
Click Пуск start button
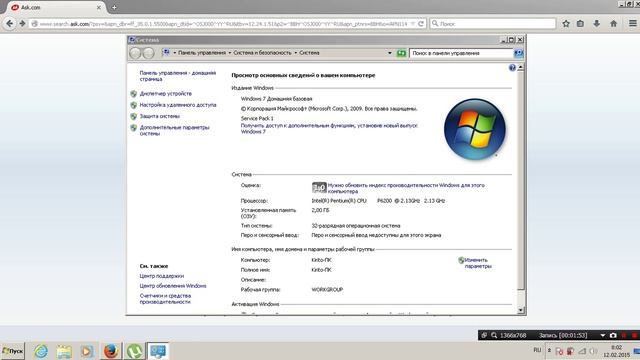(13, 351)
